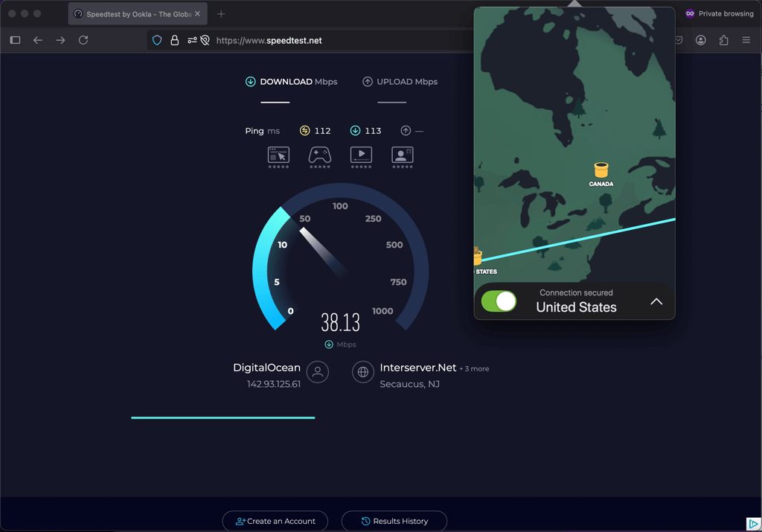Open the web browsing rating icon
Viewport: 762px width, 532px height.
pos(278,157)
